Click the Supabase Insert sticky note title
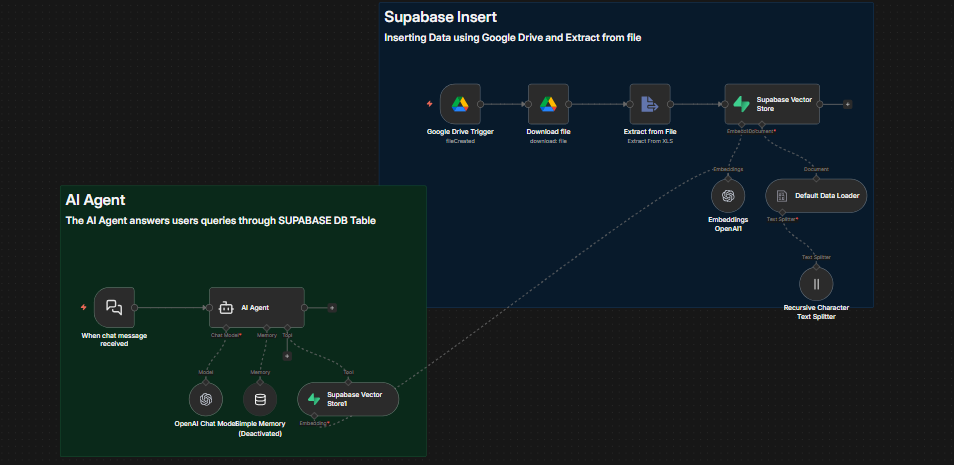The height and width of the screenshot is (465, 954). [440, 17]
